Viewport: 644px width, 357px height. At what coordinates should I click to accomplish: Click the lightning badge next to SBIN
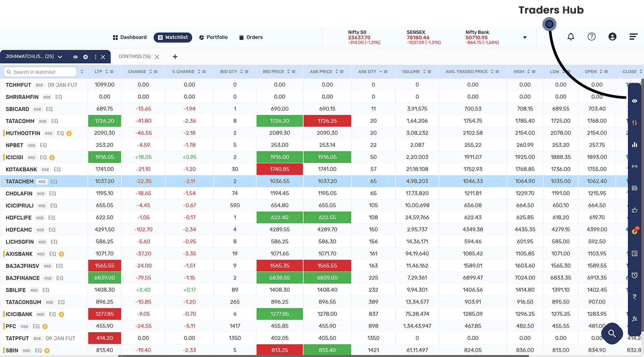(x=47, y=351)
